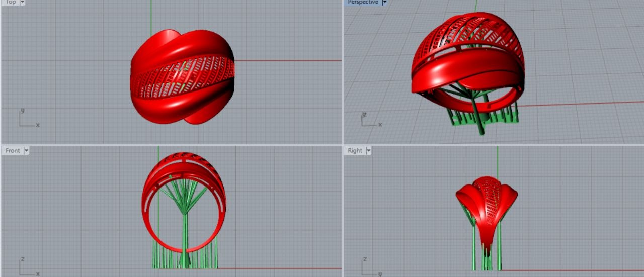Click the Top viewport title label
The width and height of the screenshot is (644, 277).
(10, 3)
